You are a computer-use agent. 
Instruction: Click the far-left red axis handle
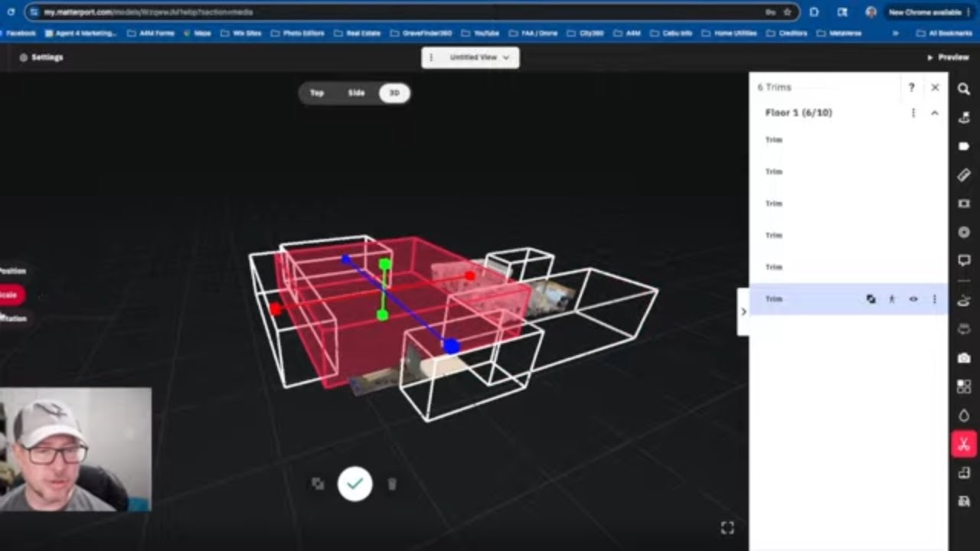[276, 309]
